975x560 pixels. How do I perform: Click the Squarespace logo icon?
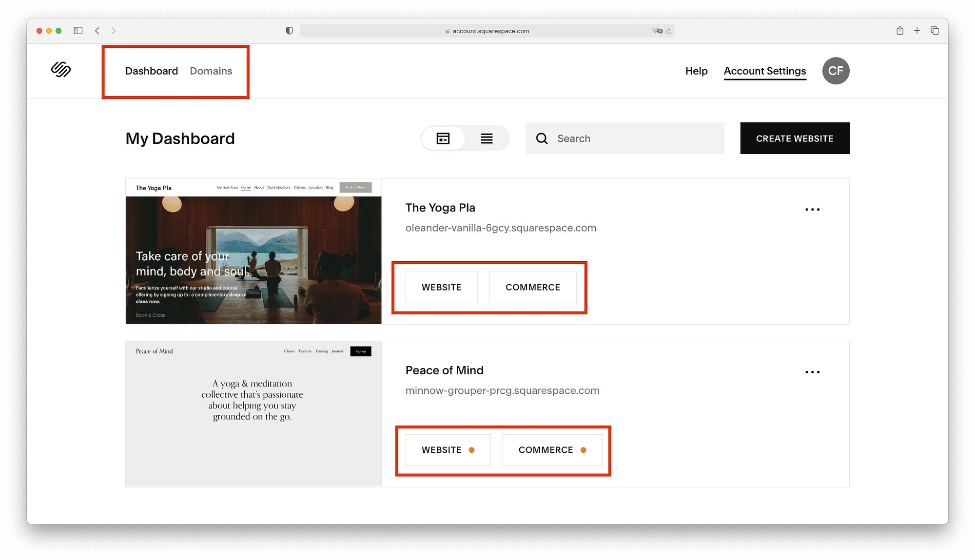point(60,71)
